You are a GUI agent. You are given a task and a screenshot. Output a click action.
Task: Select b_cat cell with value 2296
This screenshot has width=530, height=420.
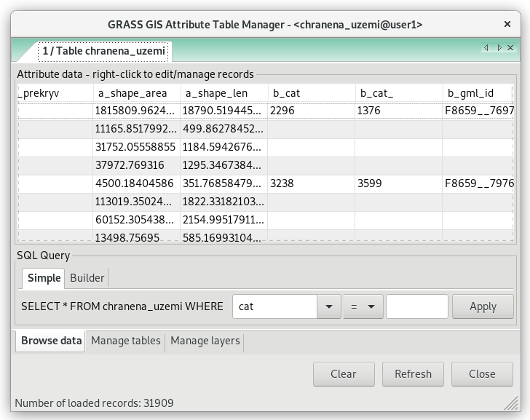tap(312, 111)
